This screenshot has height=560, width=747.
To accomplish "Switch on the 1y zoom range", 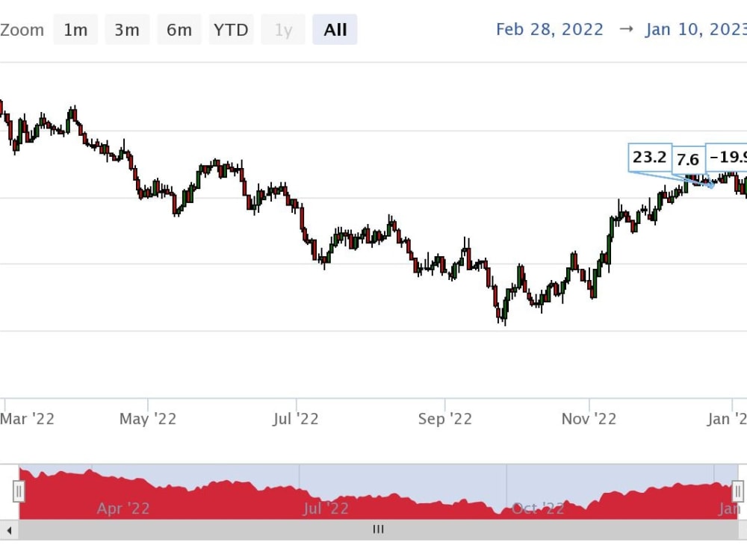I will [283, 30].
